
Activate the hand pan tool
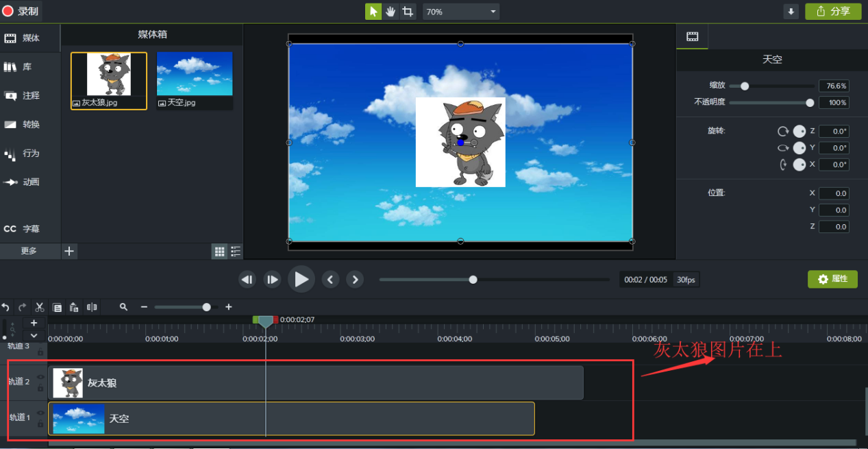[390, 12]
